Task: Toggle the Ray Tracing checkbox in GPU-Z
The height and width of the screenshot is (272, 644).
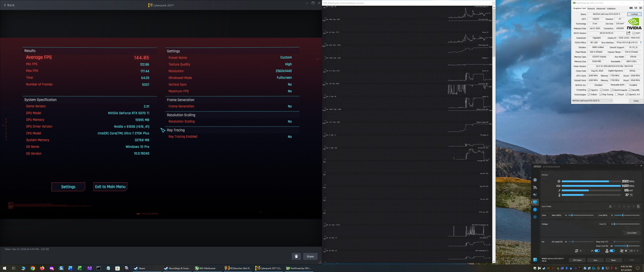Action: tap(601, 95)
